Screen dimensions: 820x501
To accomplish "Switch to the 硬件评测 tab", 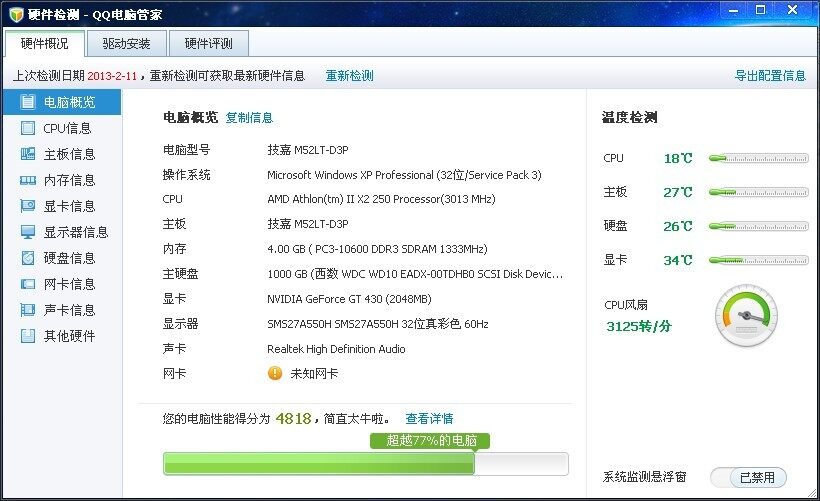I will [209, 43].
